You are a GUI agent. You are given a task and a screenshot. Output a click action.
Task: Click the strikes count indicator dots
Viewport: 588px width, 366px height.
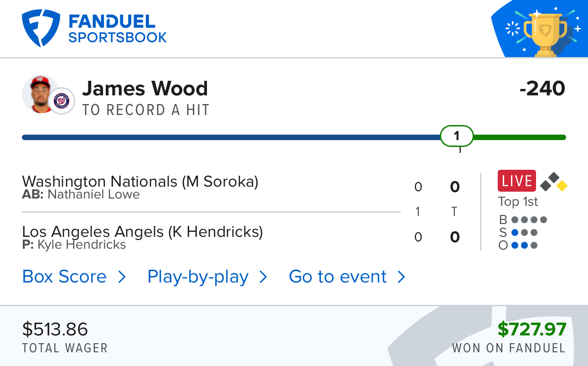point(524,233)
